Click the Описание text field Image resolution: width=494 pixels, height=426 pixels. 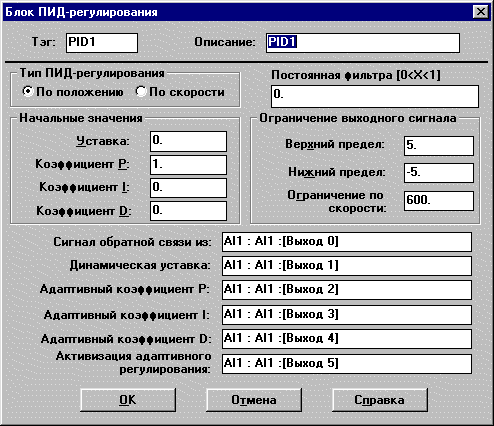coord(363,43)
